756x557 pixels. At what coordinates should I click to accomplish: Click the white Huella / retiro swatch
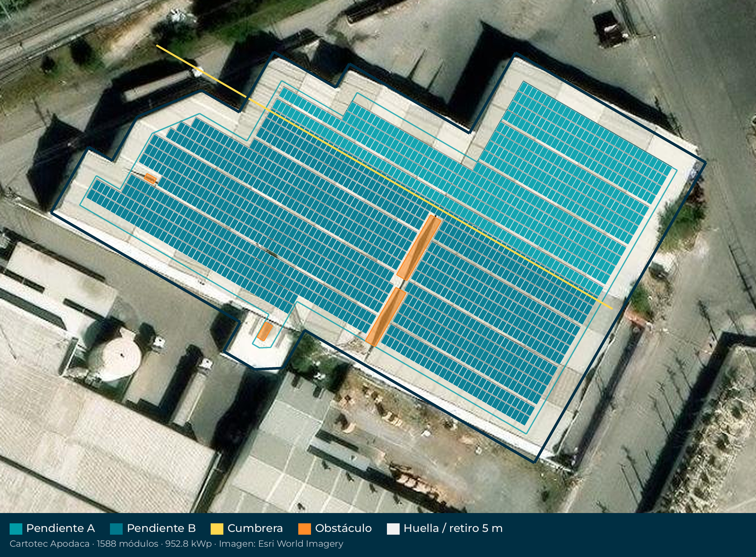[x=393, y=529]
